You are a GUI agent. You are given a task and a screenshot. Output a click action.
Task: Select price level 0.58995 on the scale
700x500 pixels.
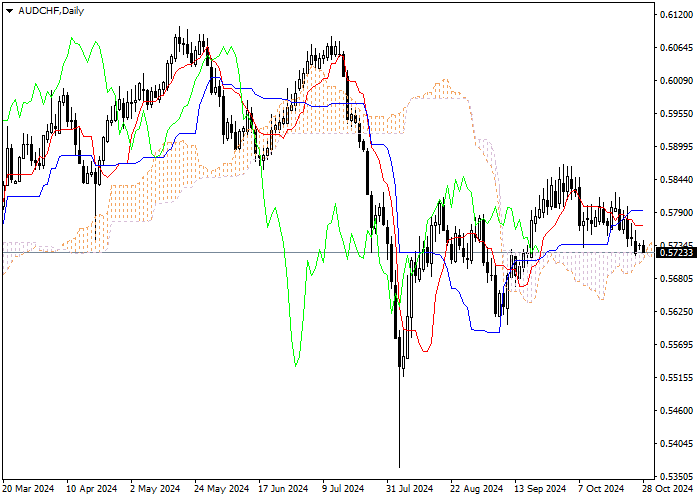tap(676, 147)
